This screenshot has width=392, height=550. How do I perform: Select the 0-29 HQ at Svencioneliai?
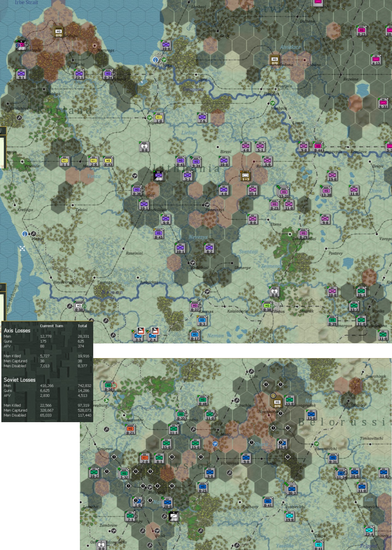click(x=303, y=234)
